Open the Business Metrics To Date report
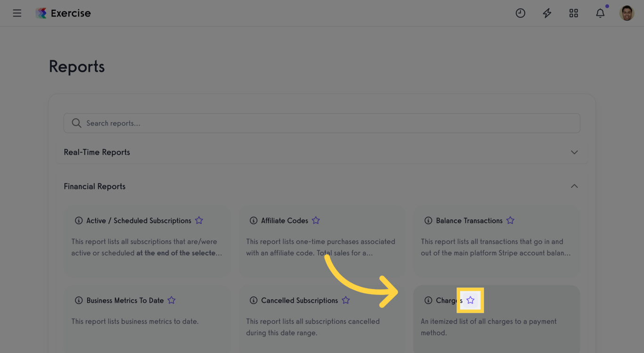This screenshot has height=353, width=644. pos(125,300)
